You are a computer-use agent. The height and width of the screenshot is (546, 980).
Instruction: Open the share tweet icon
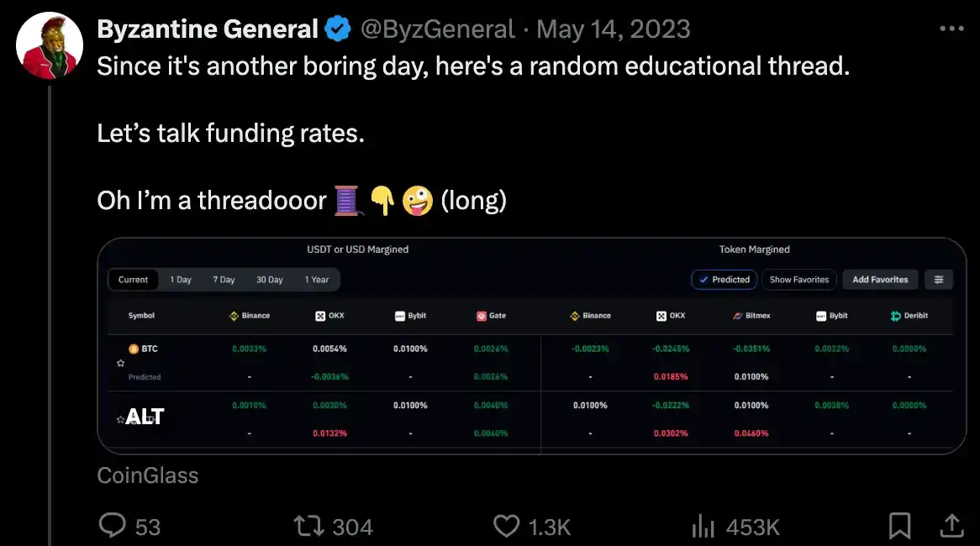[x=951, y=526]
